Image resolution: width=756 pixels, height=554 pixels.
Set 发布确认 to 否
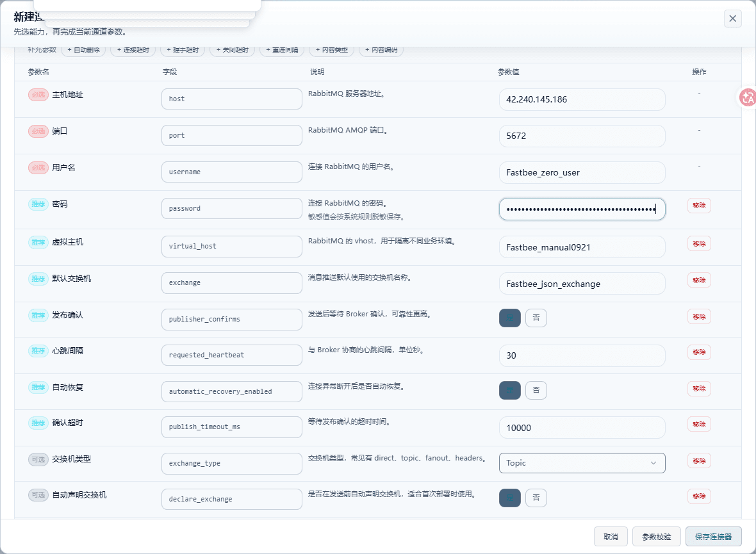pos(536,318)
